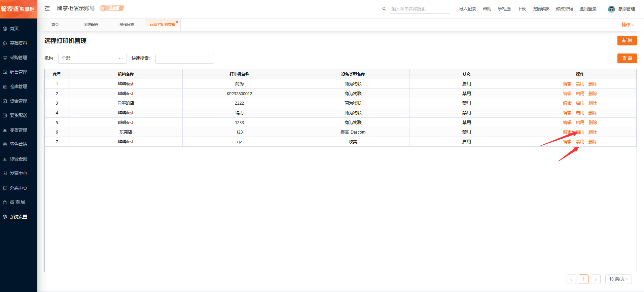Click 启用 for the 得力 printer

[x=580, y=113]
